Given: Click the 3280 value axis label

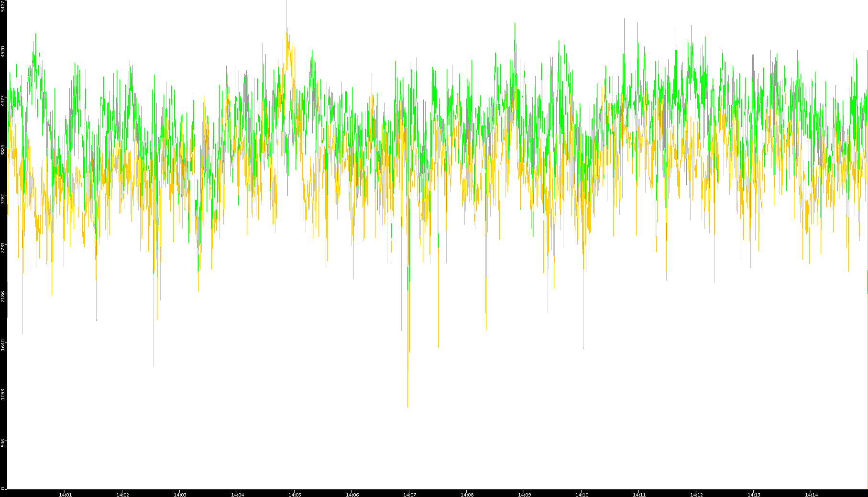Looking at the screenshot, I should point(3,199).
